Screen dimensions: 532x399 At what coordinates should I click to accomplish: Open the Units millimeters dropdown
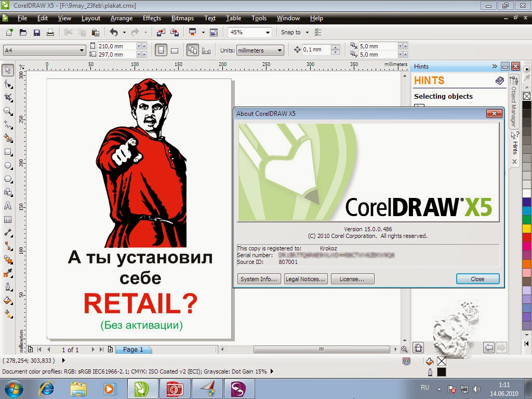click(280, 50)
